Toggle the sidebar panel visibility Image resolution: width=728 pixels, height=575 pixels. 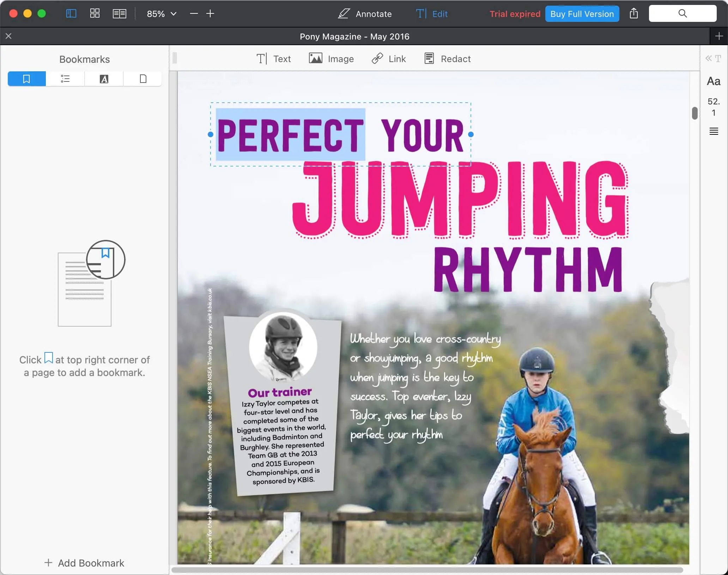coord(71,13)
